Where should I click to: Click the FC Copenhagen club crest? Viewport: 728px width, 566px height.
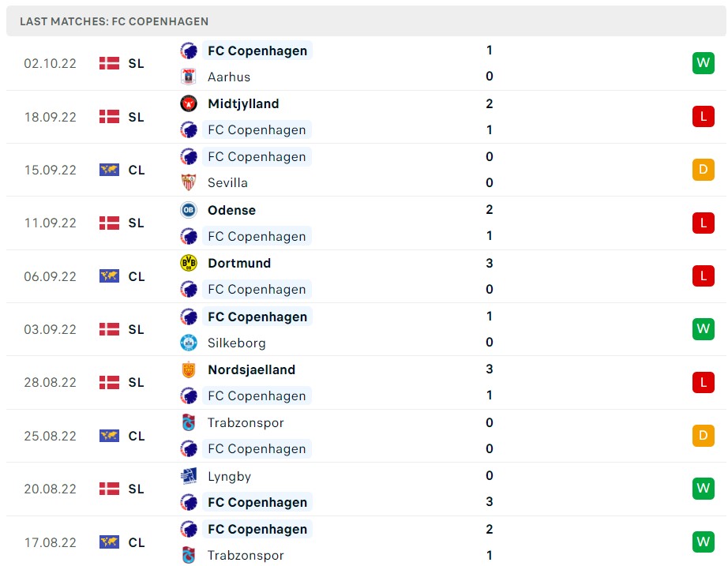pos(189,51)
